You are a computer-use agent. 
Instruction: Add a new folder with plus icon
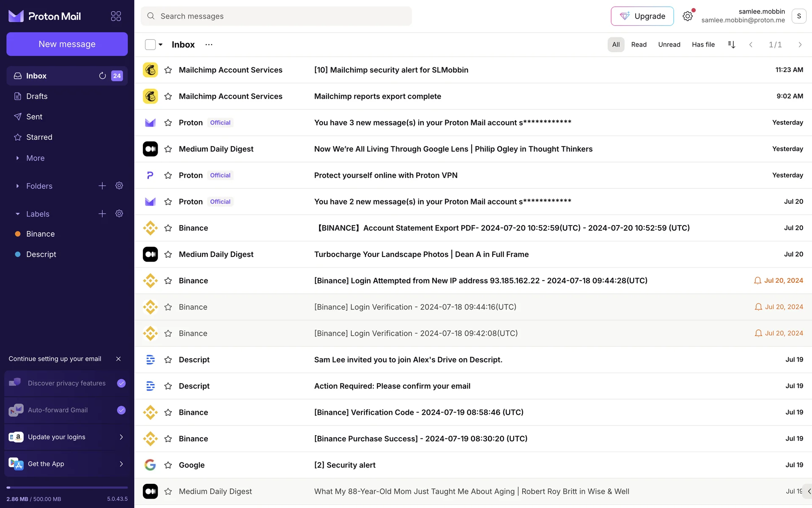[x=102, y=186]
